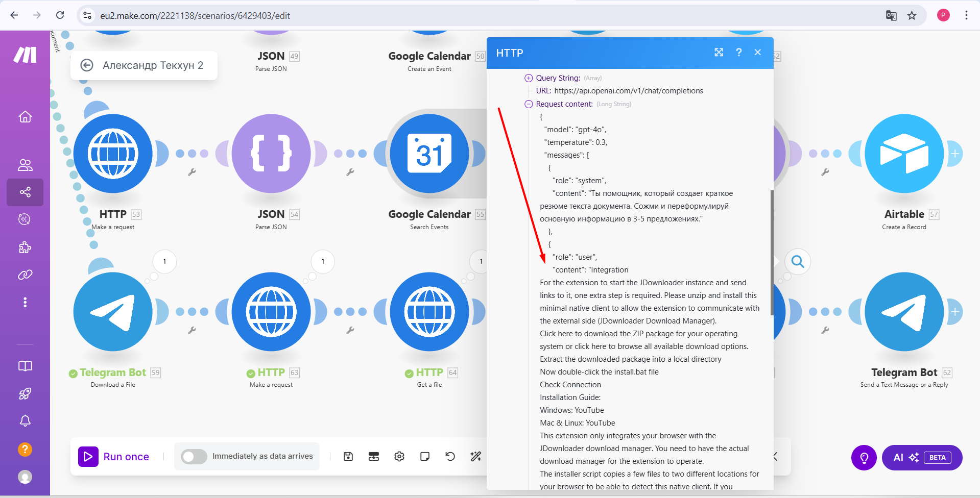The image size is (980, 498).
Task: Expand the Query String array
Action: 529,78
